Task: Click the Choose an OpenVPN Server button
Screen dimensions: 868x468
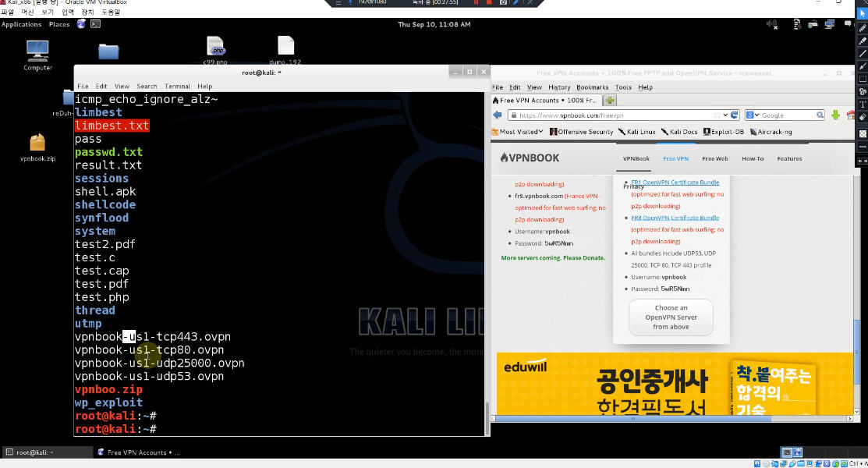Action: [671, 317]
